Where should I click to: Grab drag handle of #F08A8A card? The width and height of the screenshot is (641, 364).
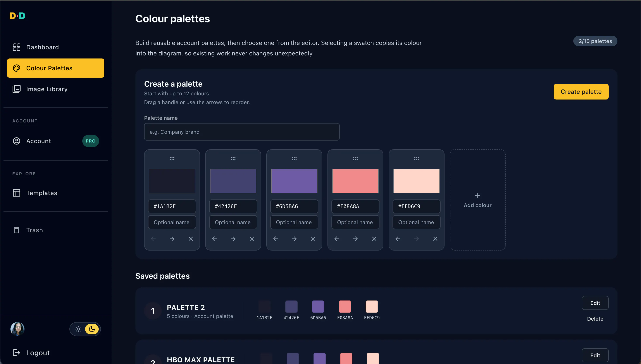tap(355, 158)
